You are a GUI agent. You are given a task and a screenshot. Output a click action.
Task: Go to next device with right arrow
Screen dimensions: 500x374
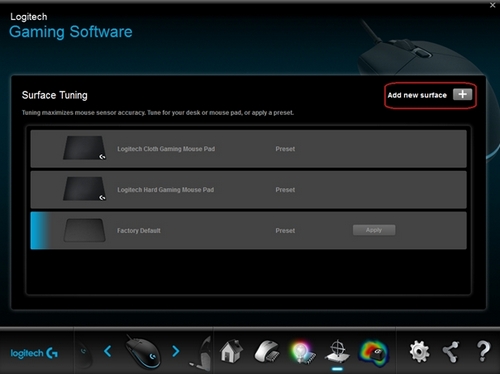click(x=176, y=351)
